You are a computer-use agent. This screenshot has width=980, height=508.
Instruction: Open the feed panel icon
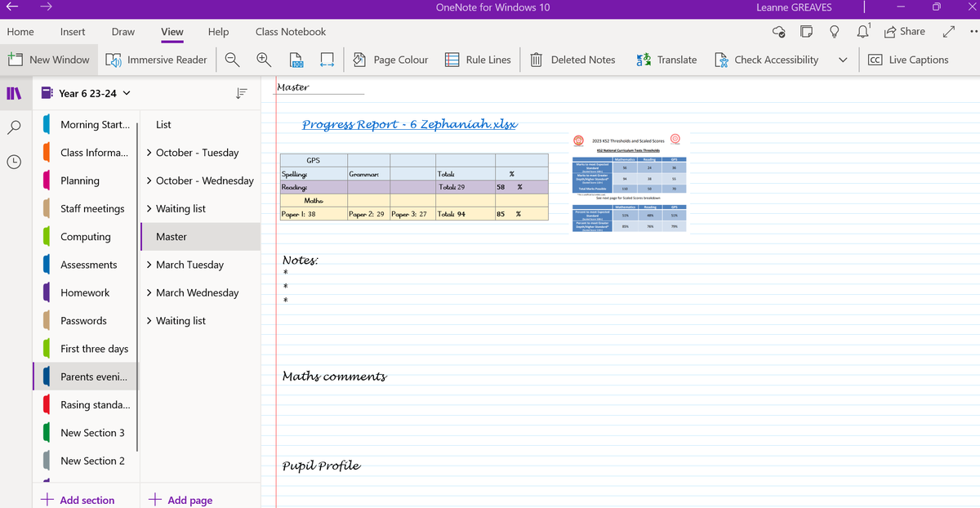pyautogui.click(x=806, y=32)
